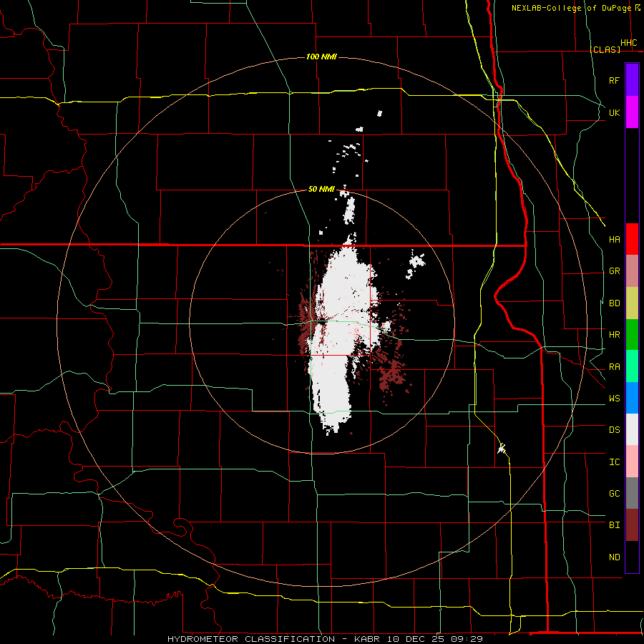Click the WS legend label
The height and width of the screenshot is (644, 644).
tap(615, 399)
